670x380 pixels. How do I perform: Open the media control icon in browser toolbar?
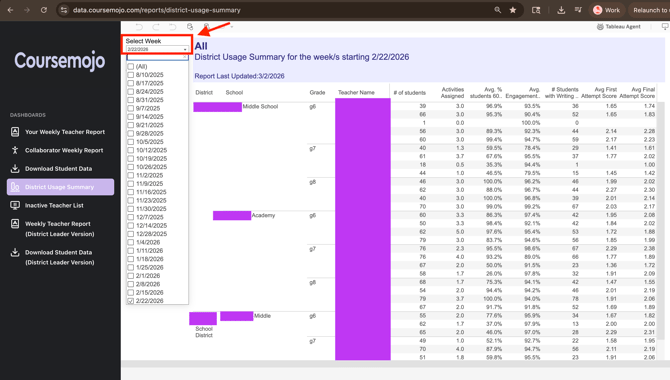578,10
